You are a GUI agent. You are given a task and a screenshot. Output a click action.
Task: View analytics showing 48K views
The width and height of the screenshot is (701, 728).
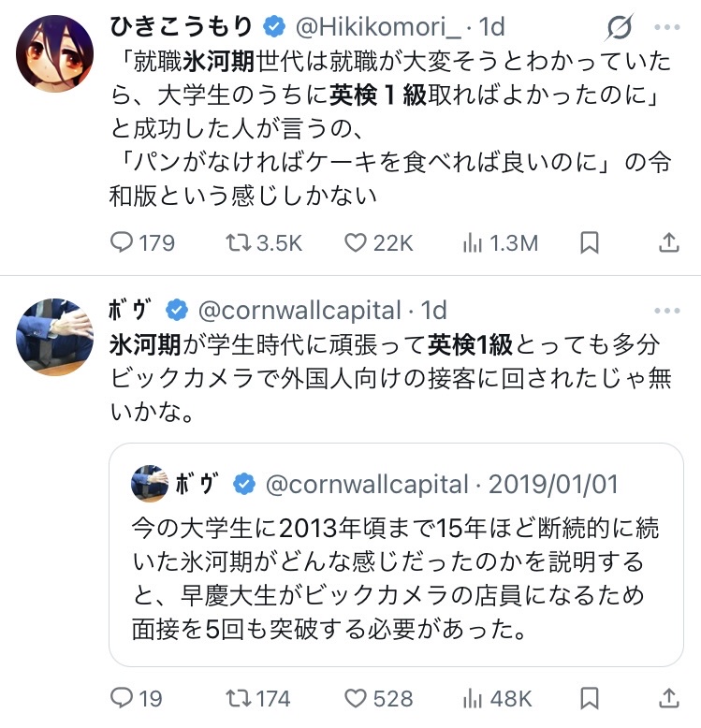click(x=474, y=698)
